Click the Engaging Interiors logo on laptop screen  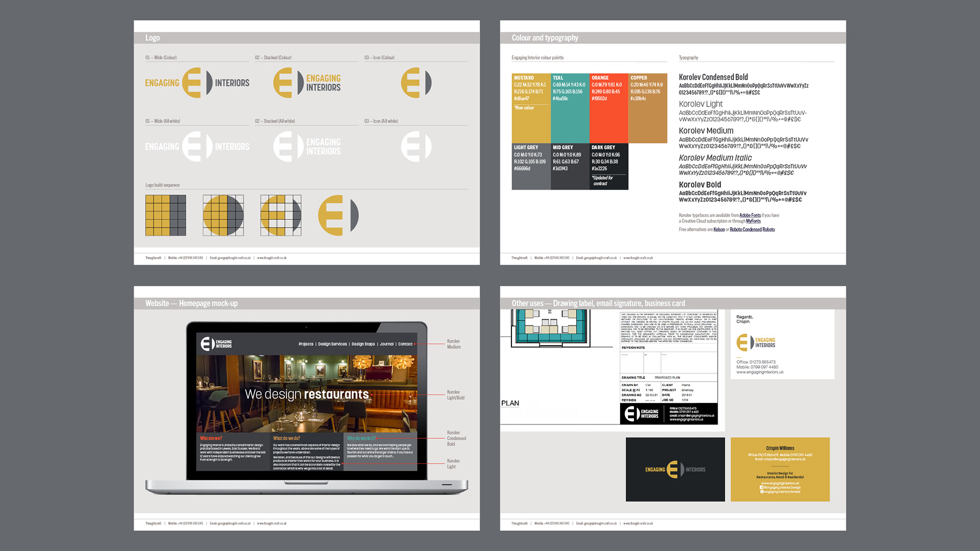tap(216, 344)
